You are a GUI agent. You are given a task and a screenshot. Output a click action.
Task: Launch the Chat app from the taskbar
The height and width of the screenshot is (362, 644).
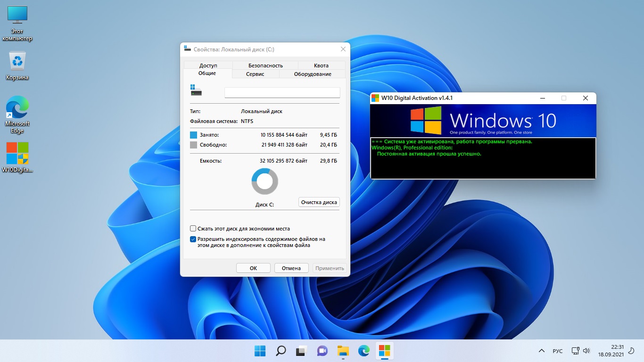point(322,351)
